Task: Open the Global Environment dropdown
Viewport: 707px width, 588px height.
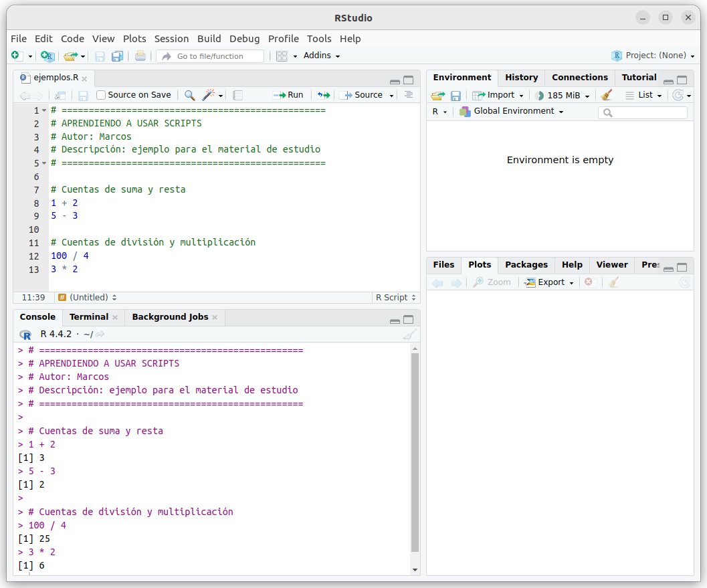Action: tap(511, 111)
